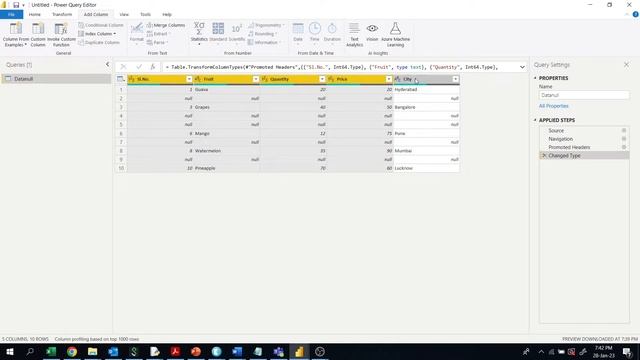Switch to the View tab

[x=124, y=14]
